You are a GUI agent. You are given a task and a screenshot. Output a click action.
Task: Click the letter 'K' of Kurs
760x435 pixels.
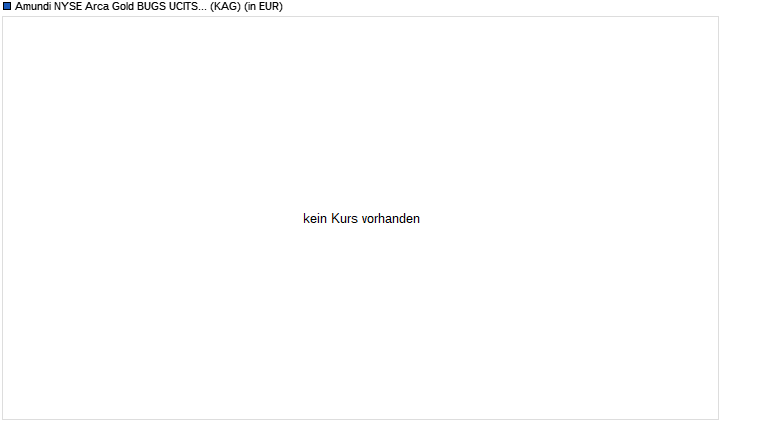[335, 219]
